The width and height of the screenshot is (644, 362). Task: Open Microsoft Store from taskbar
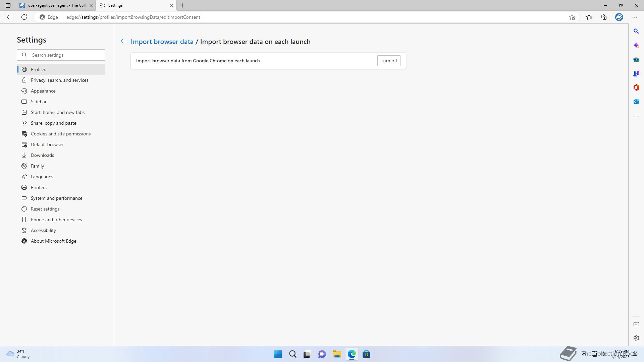(x=366, y=354)
